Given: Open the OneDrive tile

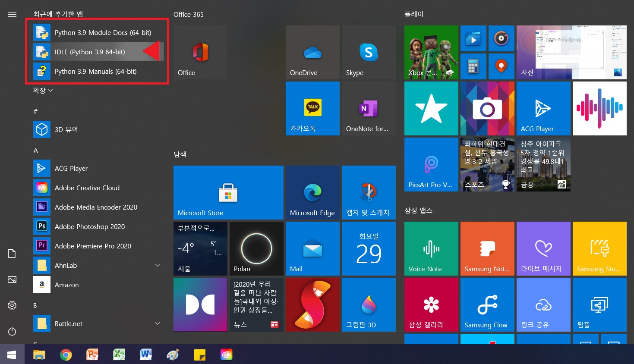Looking at the screenshot, I should [312, 52].
